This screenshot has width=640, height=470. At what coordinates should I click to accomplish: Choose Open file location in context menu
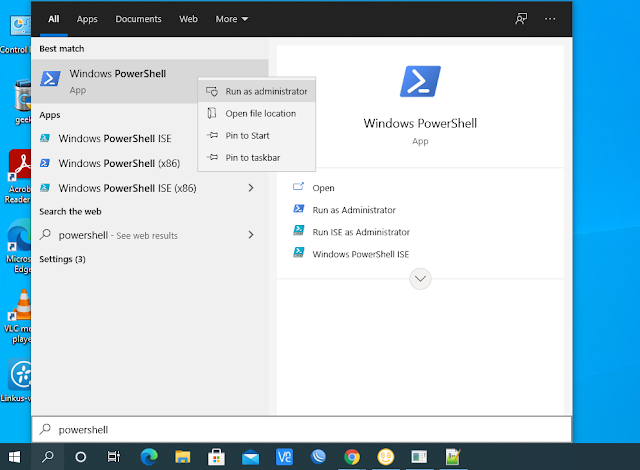pyautogui.click(x=257, y=113)
